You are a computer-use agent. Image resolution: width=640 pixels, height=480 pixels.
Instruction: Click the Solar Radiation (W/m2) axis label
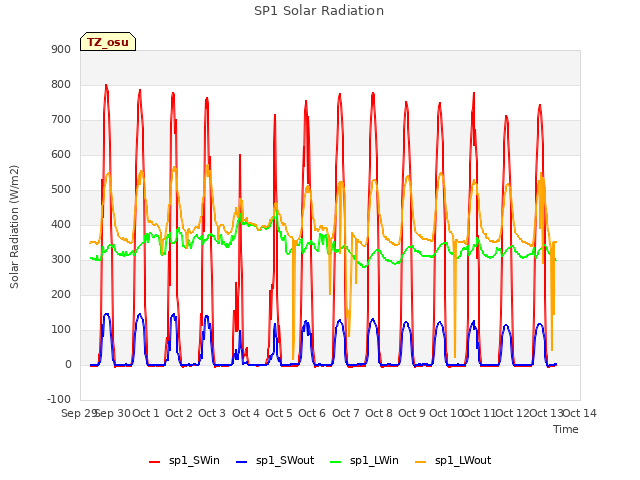pos(14,227)
